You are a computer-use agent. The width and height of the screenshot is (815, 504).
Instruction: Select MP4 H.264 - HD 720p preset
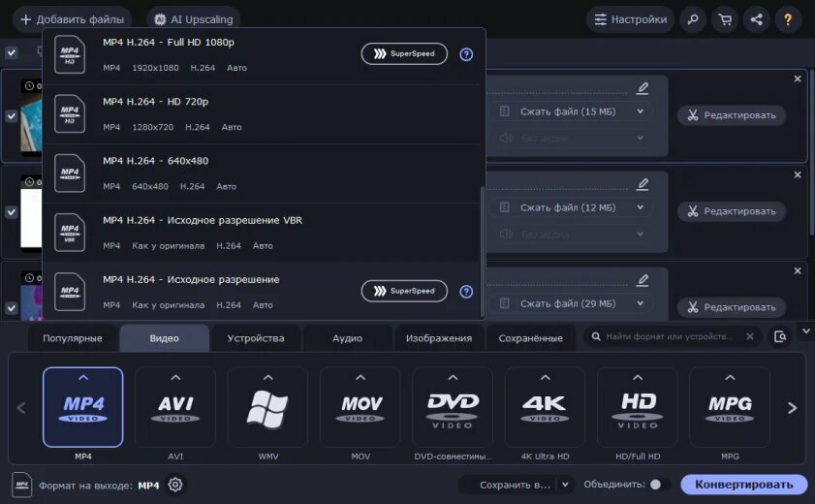(262, 113)
